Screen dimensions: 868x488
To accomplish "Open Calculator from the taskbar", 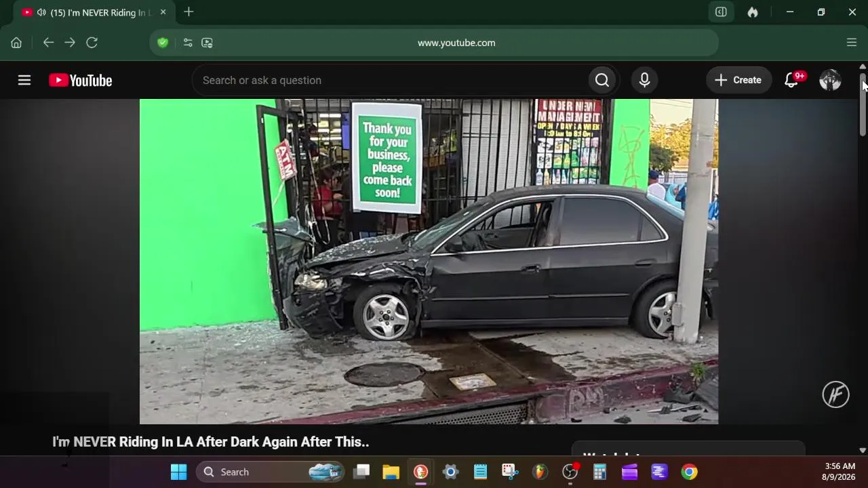I will click(x=599, y=472).
